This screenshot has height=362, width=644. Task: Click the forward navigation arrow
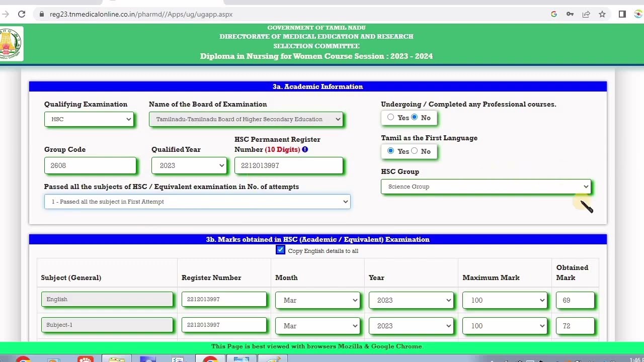[5, 14]
